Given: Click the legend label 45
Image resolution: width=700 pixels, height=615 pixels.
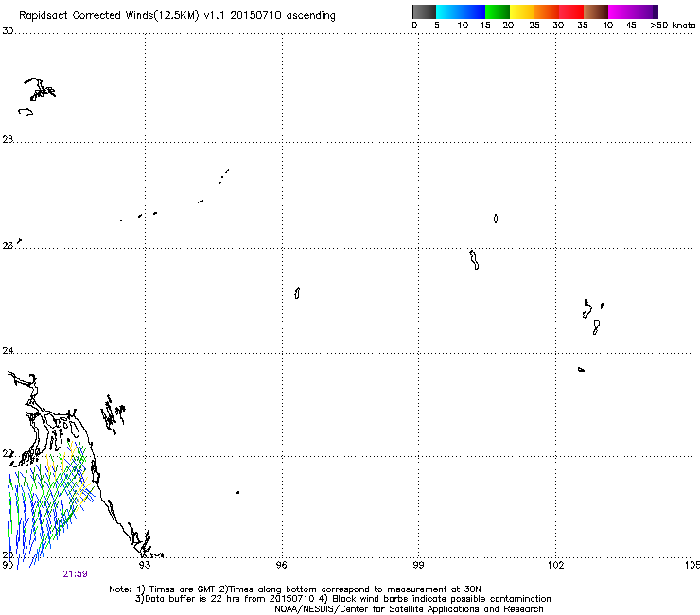Looking at the screenshot, I should tap(631, 26).
